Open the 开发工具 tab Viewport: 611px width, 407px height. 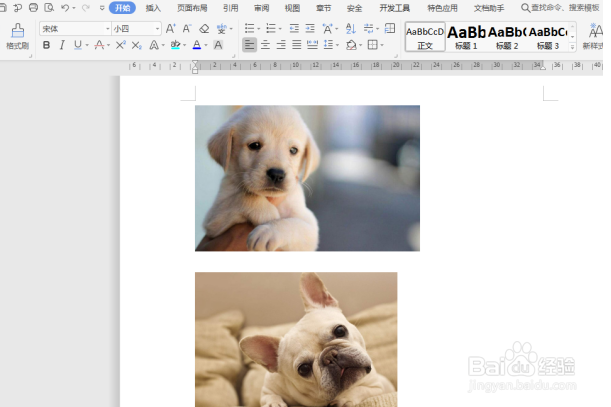coord(394,8)
